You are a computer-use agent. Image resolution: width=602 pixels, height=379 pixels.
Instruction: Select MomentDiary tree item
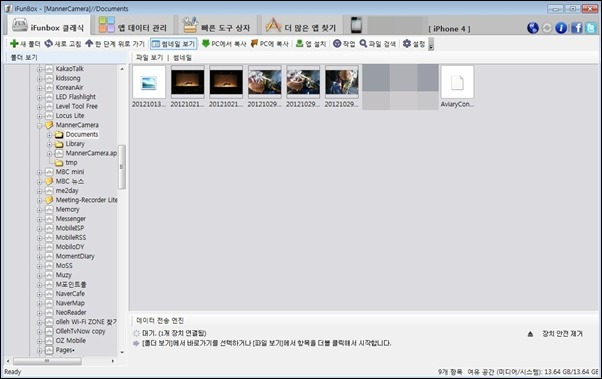(x=75, y=256)
